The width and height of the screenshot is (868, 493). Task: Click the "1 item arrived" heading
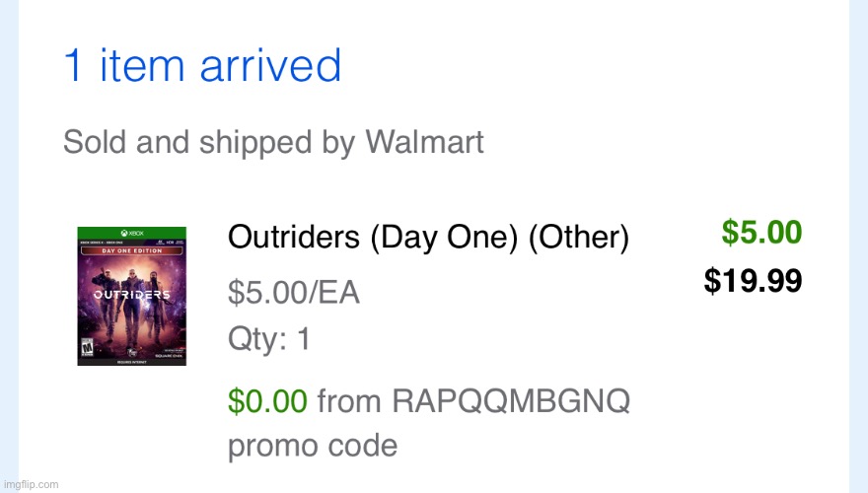[202, 65]
